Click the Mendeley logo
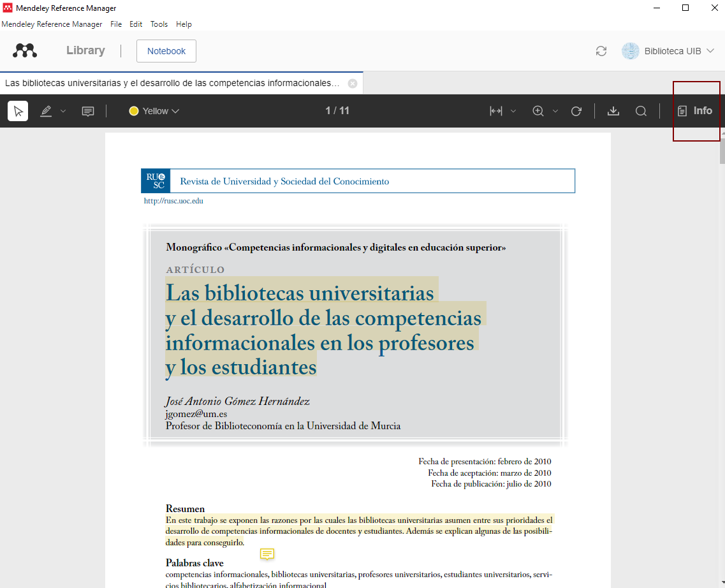Screen dimensions: 725x588 point(25,50)
